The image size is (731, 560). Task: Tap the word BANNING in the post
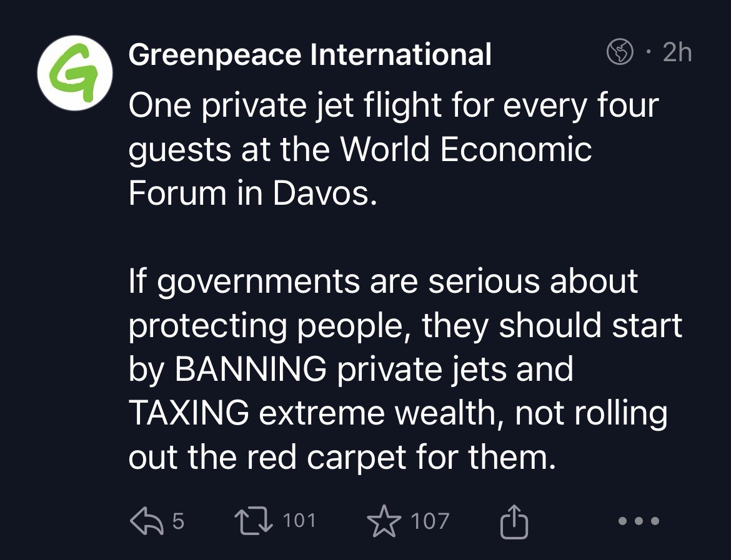pos(250,370)
